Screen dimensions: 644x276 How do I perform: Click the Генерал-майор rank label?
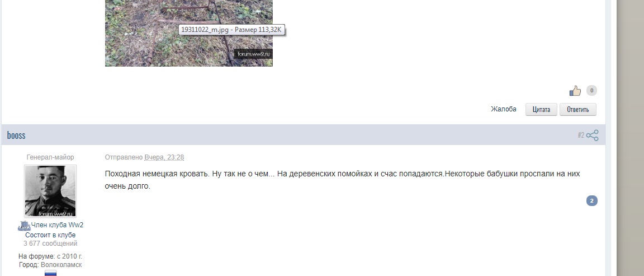[50, 157]
